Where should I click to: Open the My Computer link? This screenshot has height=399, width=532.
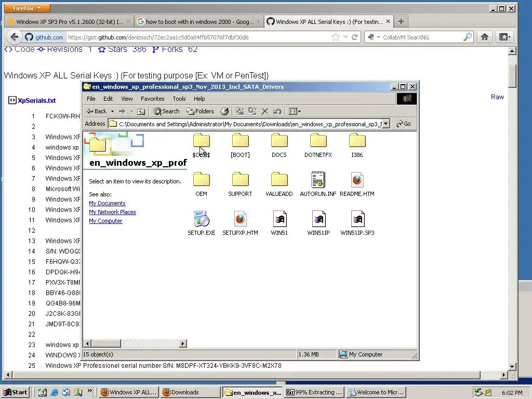(x=105, y=221)
